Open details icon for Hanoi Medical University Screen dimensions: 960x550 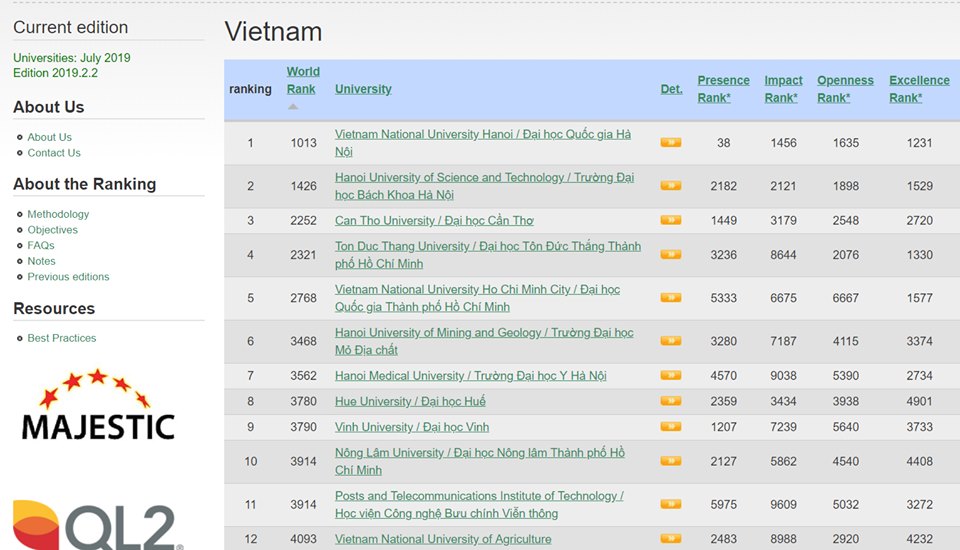coord(670,376)
